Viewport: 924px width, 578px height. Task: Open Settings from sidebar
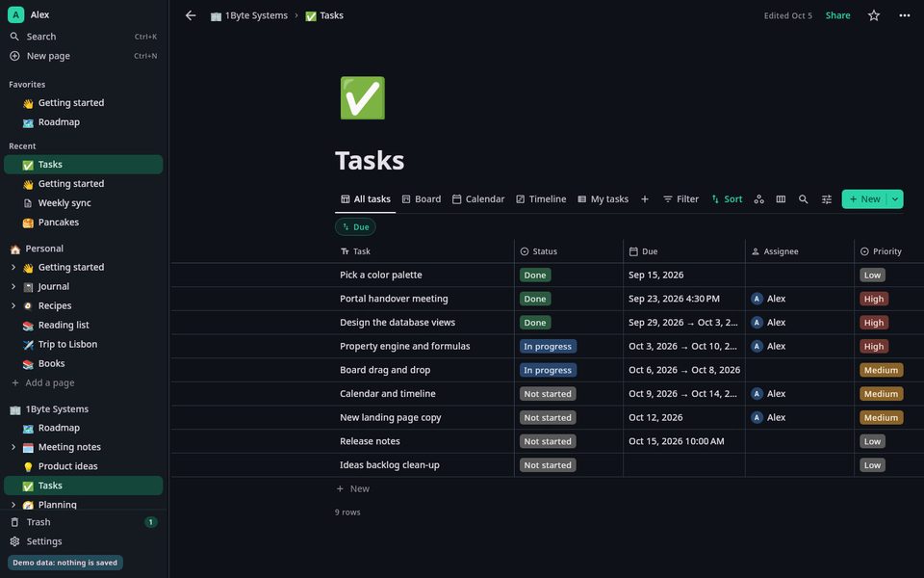click(x=83, y=541)
